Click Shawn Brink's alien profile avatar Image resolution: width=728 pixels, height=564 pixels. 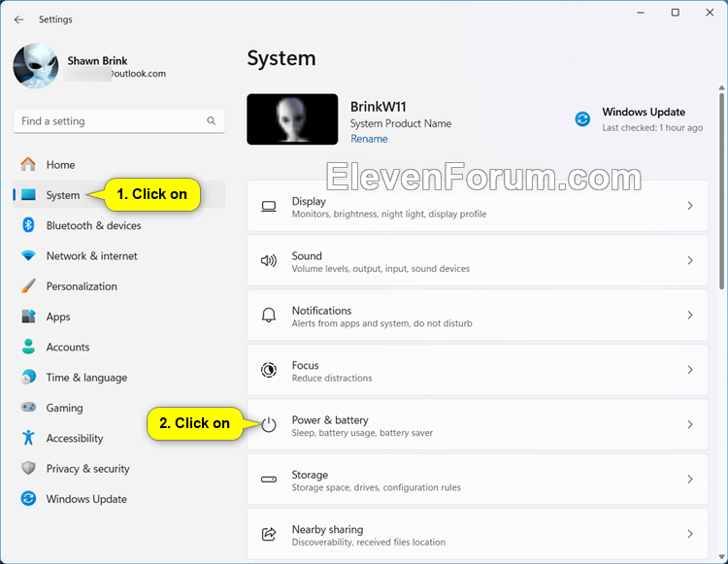point(36,66)
